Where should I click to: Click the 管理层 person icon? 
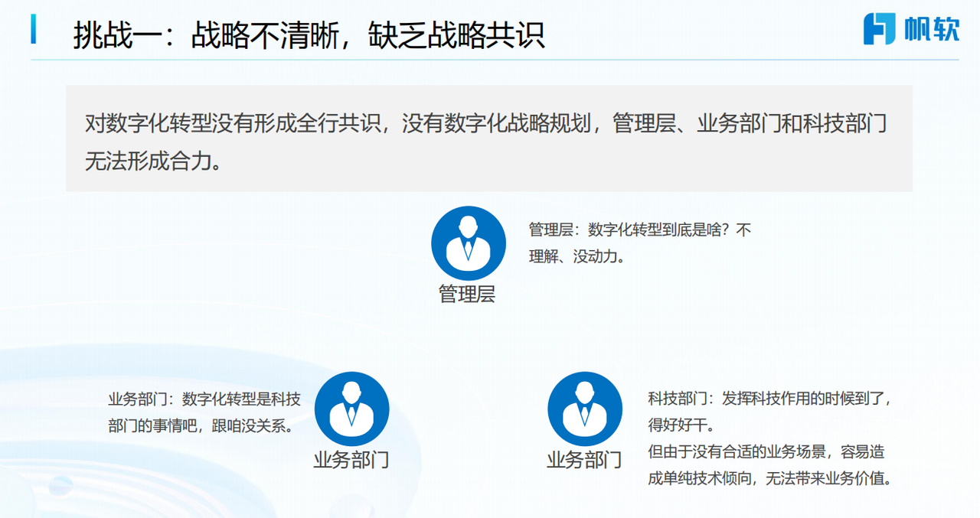coord(469,243)
